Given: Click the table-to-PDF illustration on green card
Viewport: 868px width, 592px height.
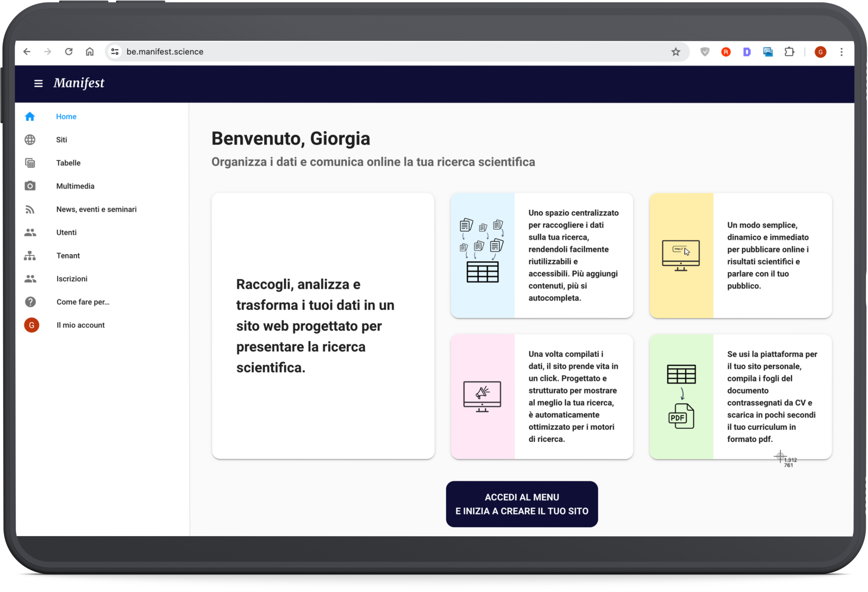Looking at the screenshot, I should (682, 397).
